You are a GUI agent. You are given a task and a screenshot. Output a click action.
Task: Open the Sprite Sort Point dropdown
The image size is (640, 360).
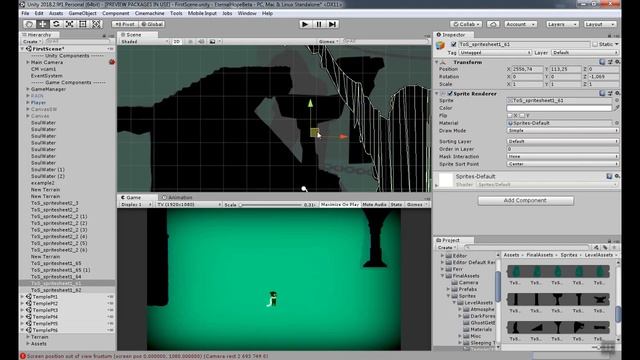click(562, 164)
